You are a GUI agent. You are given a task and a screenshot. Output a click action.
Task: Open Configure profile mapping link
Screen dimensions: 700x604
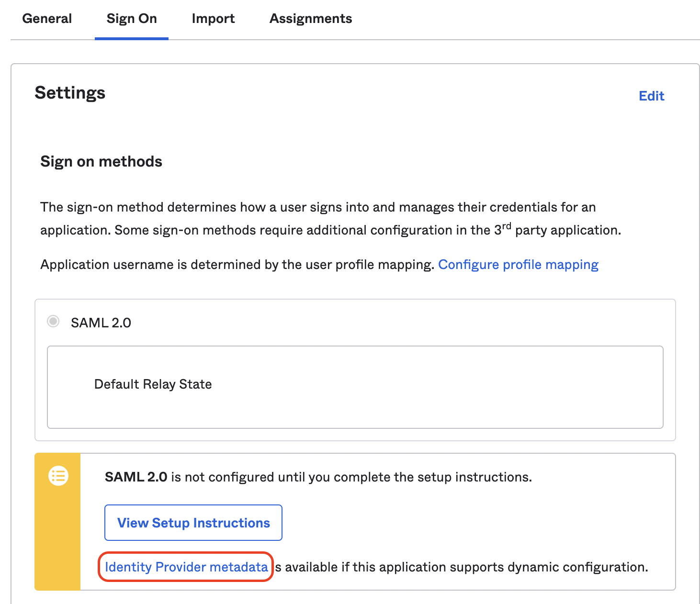518,265
